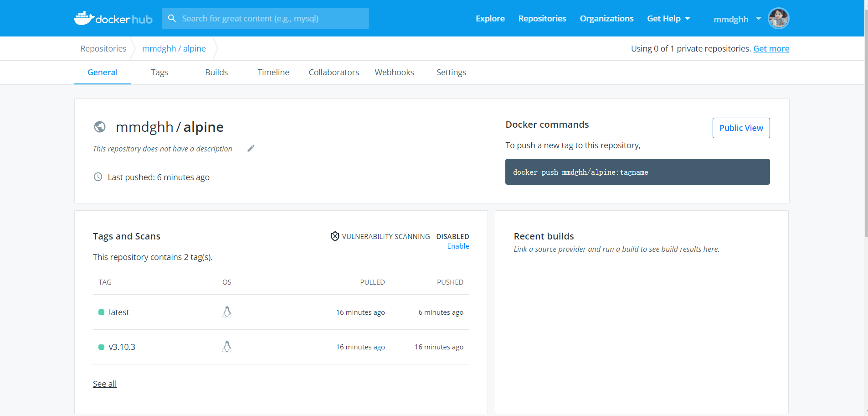
Task: Click the docker push command box
Action: [637, 172]
